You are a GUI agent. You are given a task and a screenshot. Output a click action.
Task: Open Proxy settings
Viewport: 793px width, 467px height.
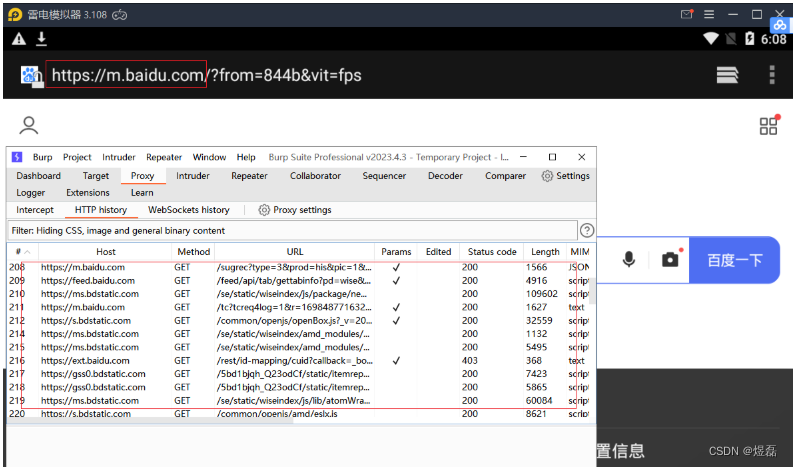[295, 209]
